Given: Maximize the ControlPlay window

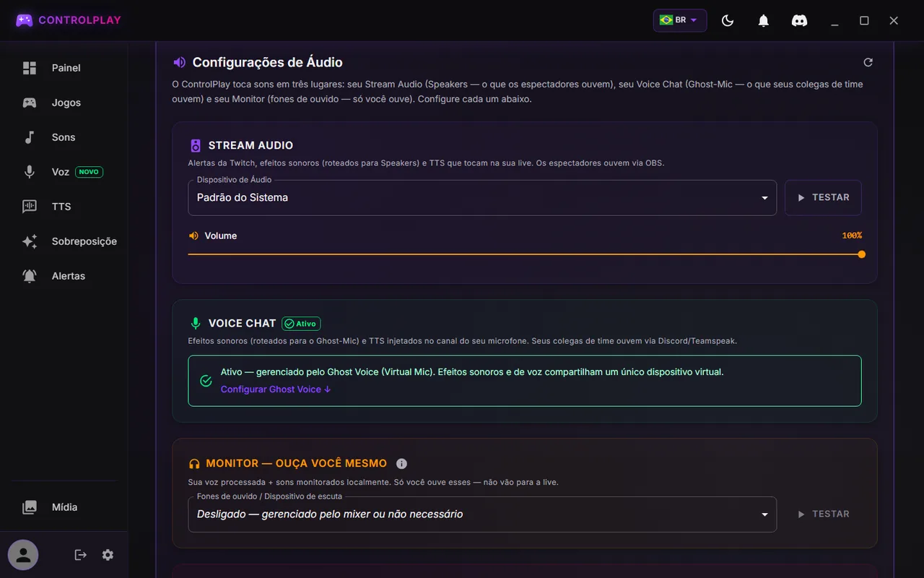Looking at the screenshot, I should 864,21.
